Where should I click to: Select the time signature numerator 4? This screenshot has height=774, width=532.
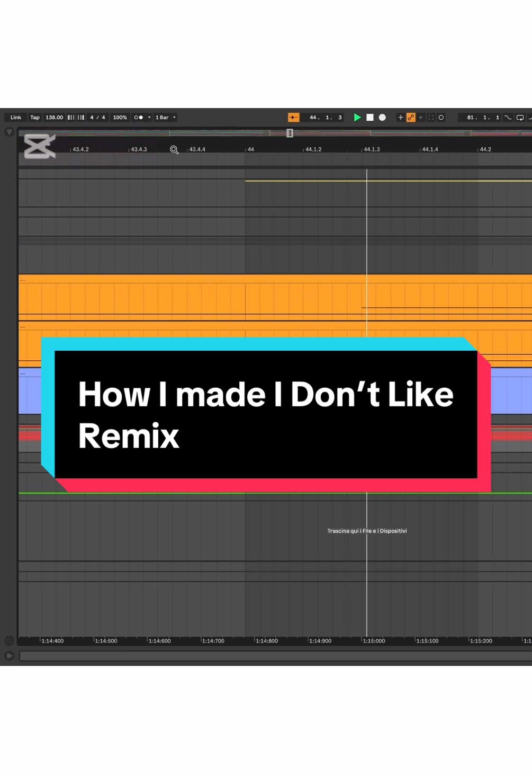click(92, 118)
